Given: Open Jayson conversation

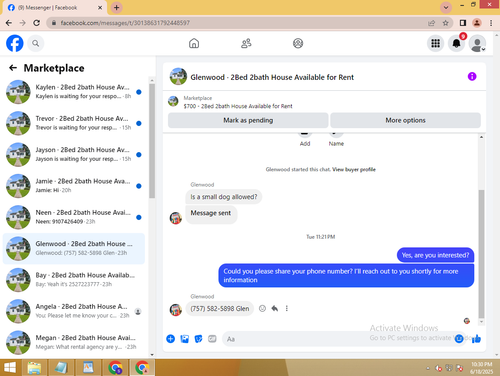Looking at the screenshot, I should pos(74,155).
